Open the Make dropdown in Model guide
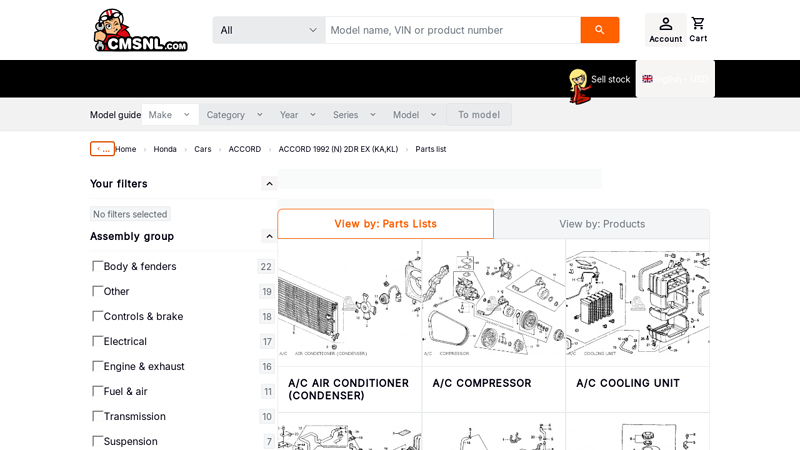This screenshot has height=450, width=800. pos(170,115)
